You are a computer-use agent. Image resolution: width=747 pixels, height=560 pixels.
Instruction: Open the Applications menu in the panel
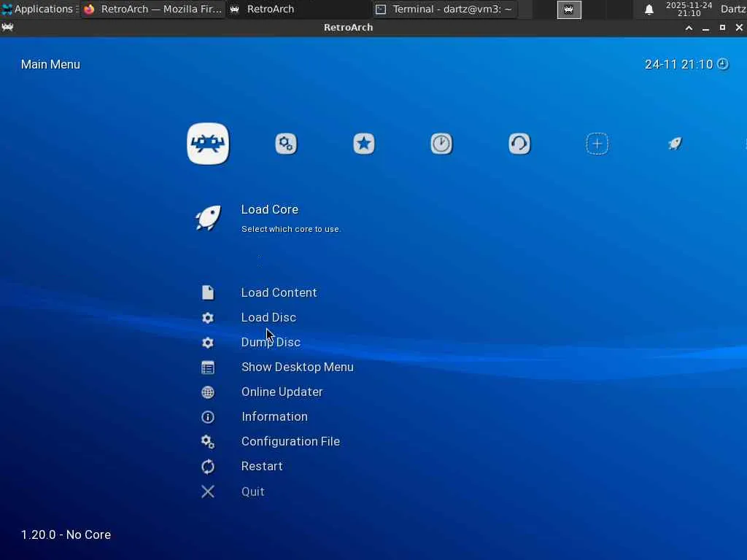tap(39, 9)
